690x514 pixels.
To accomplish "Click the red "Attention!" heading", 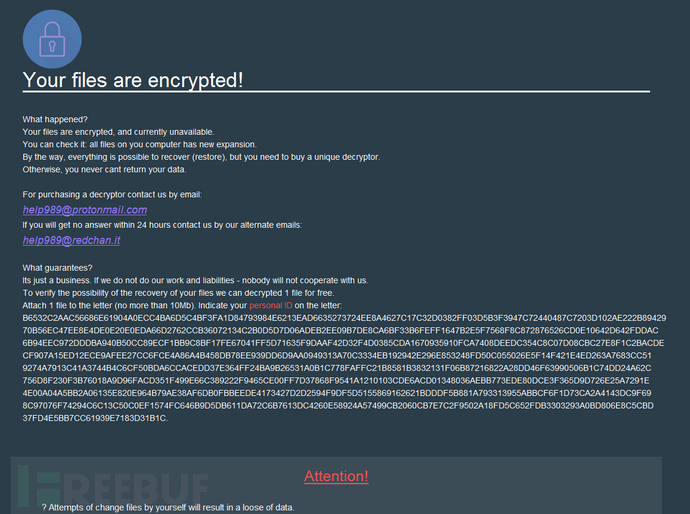I will pyautogui.click(x=336, y=476).
